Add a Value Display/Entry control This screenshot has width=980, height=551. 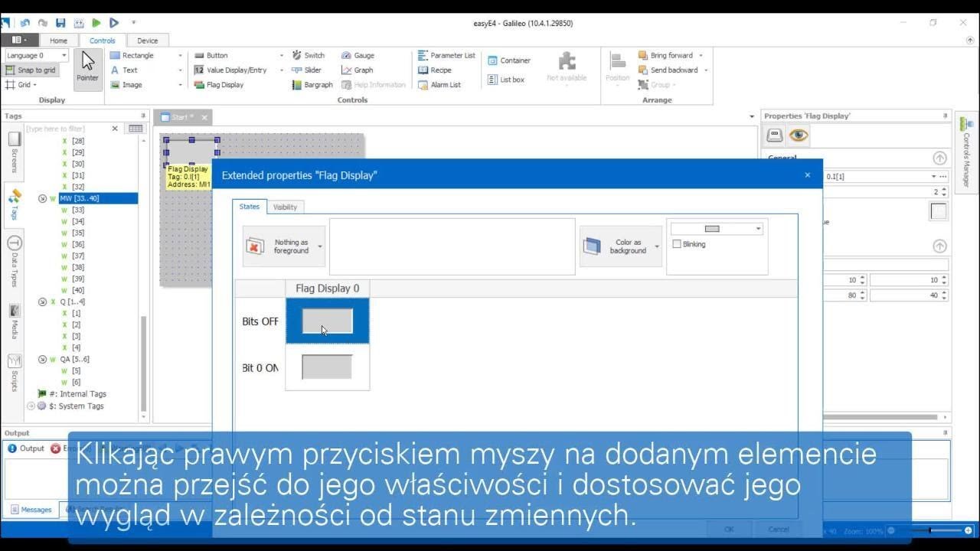(x=230, y=70)
